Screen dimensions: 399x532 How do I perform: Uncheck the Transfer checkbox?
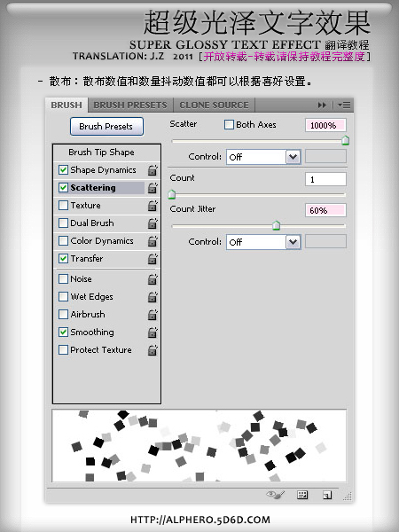[x=63, y=258]
